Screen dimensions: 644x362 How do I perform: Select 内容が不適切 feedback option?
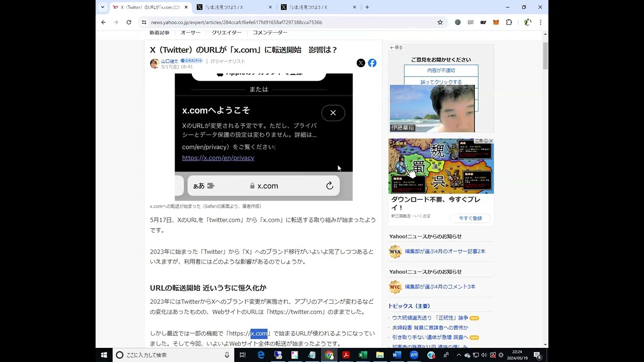tap(441, 70)
